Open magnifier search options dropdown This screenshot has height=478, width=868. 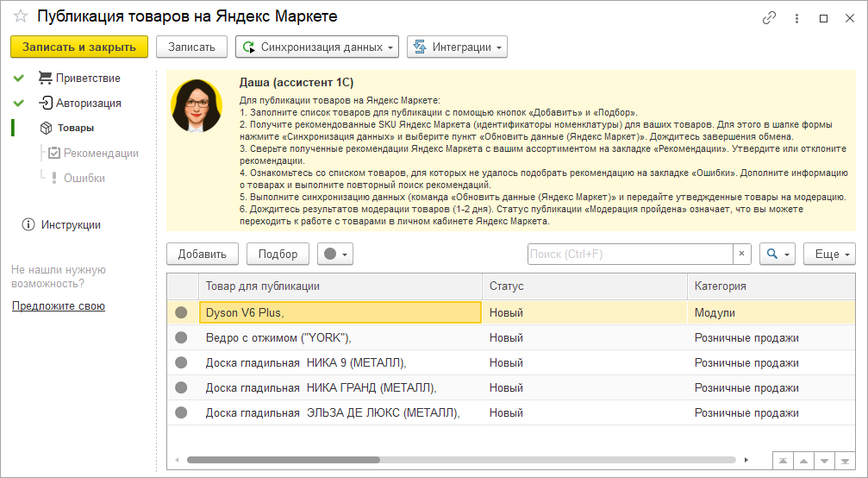point(777,254)
